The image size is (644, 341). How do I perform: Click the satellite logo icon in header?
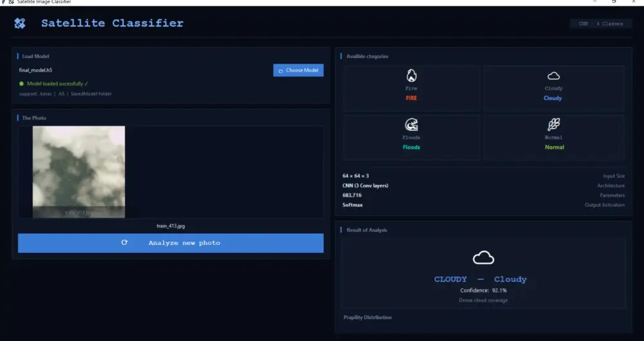pos(20,23)
